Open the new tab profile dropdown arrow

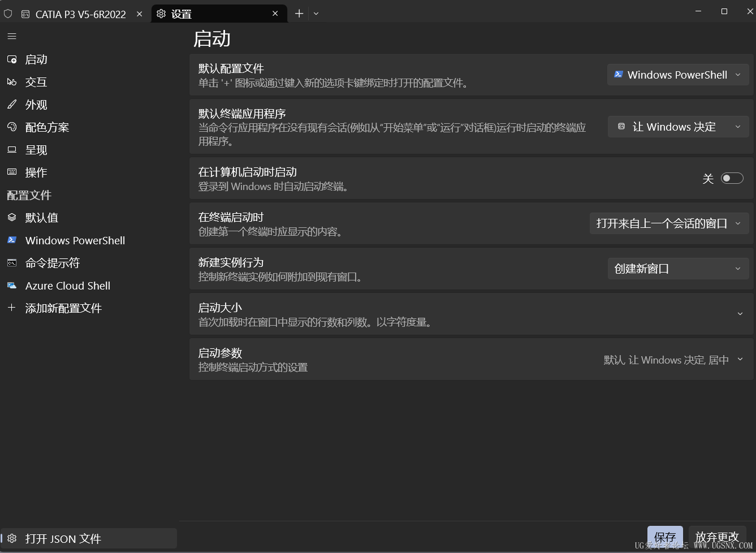[316, 14]
